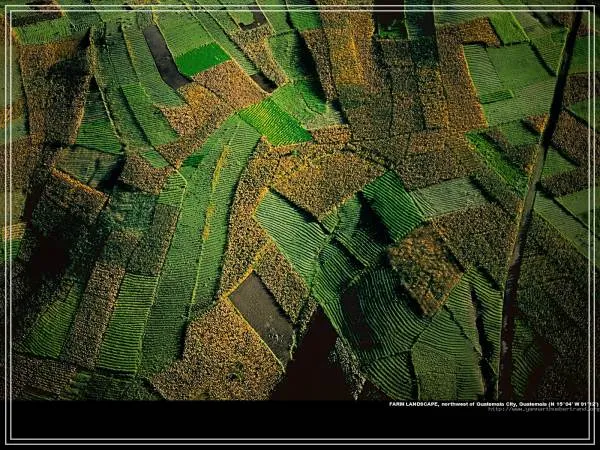Click the black border bar below the photo
The height and width of the screenshot is (450, 600).
tap(300, 428)
